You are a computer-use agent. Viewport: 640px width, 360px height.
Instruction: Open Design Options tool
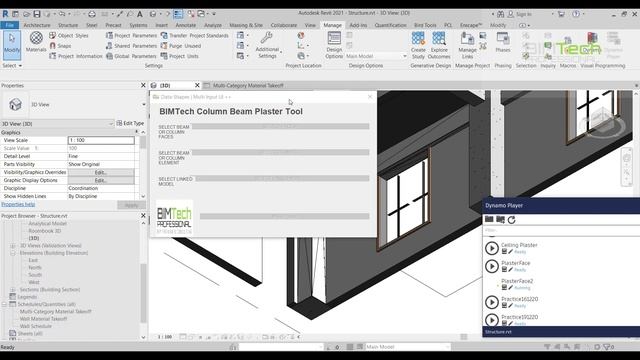tap(334, 45)
